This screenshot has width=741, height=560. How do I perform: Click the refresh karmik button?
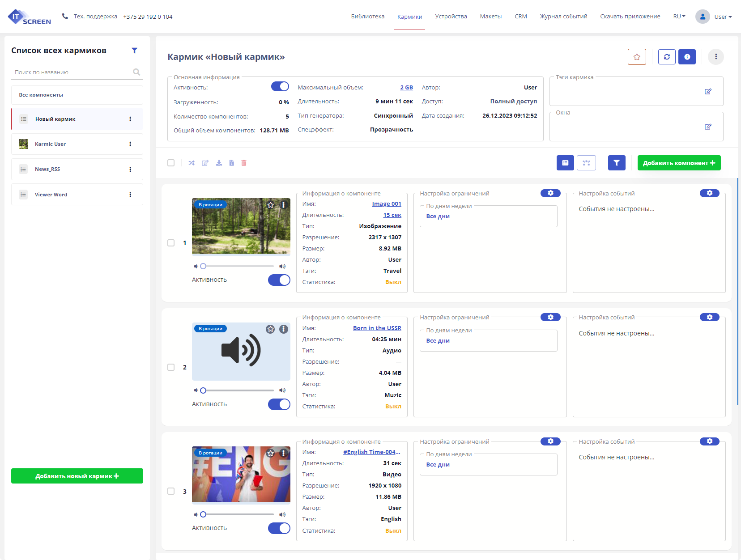point(666,57)
